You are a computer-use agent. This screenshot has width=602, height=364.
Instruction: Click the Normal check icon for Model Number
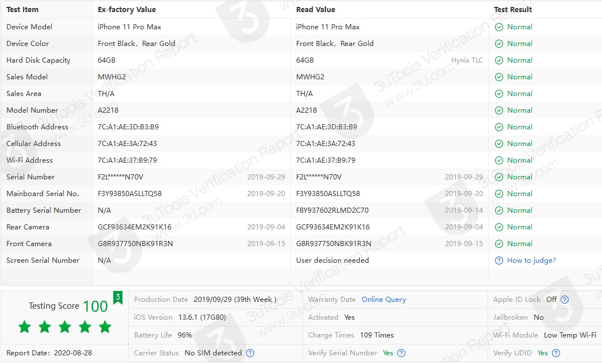(499, 110)
